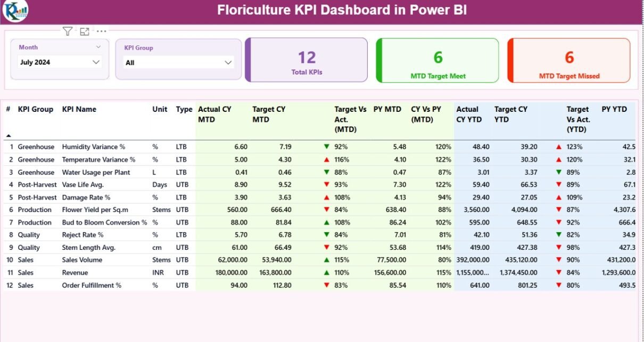
Task: Click the green MTD up arrow for Revenue
Action: click(326, 272)
